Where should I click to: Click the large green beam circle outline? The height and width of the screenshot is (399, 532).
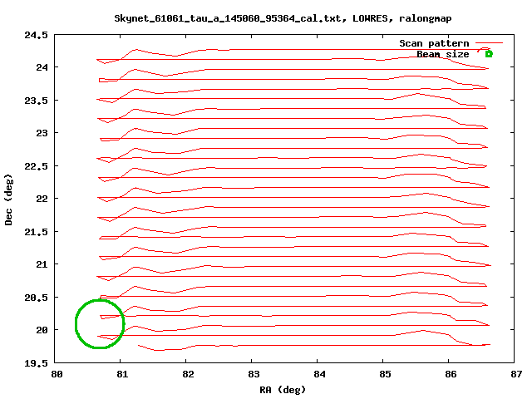100,324
